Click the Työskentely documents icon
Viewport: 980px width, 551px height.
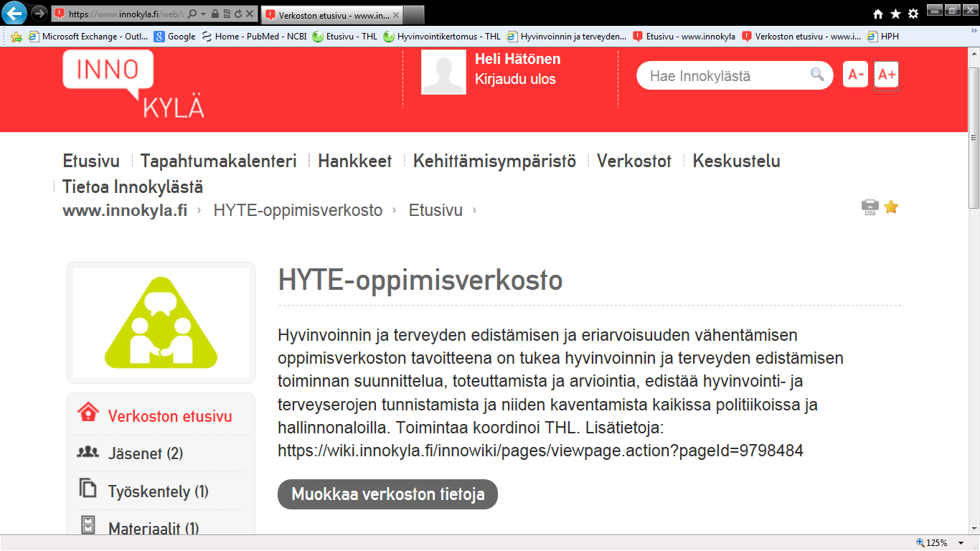88,489
